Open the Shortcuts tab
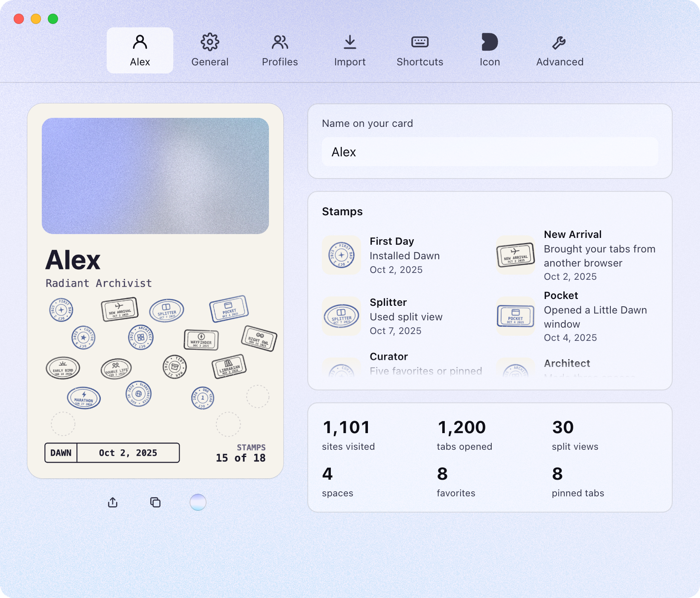The height and width of the screenshot is (598, 700). click(x=420, y=50)
